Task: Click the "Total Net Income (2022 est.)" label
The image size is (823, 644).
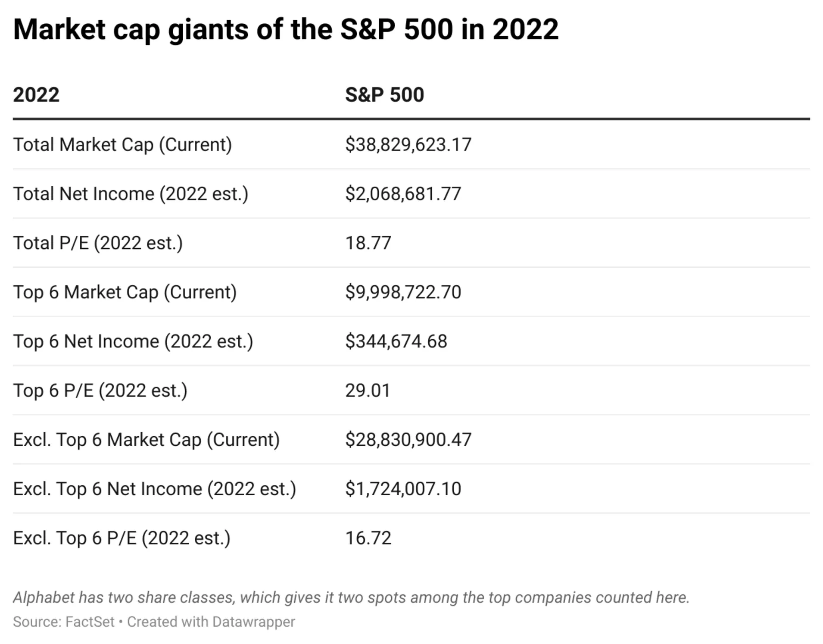Action: coord(131,194)
